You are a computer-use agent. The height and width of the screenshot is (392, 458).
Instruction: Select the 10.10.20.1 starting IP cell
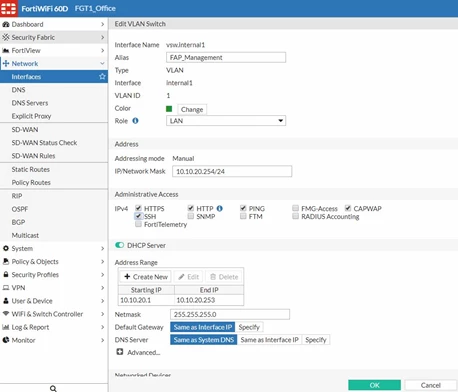click(146, 300)
